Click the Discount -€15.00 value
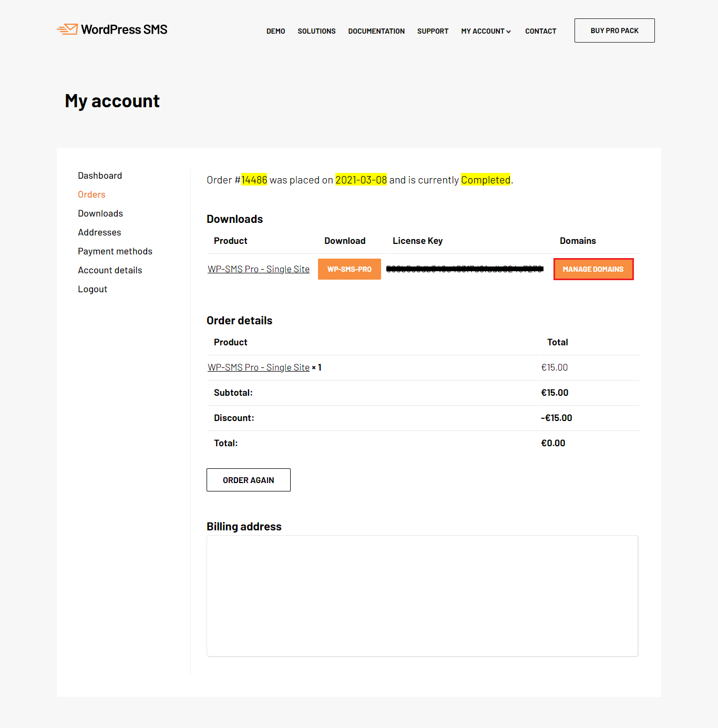The height and width of the screenshot is (728, 718). pos(557,418)
